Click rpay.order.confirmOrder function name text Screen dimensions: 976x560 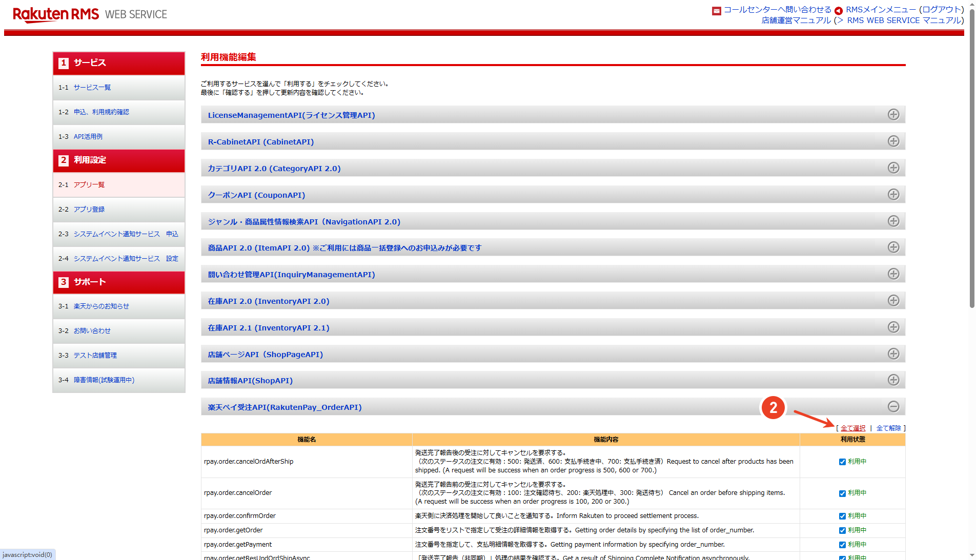(240, 516)
